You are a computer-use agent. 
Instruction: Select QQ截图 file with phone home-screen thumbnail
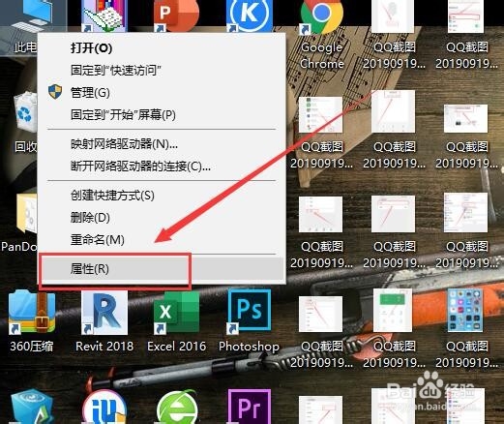click(x=466, y=328)
